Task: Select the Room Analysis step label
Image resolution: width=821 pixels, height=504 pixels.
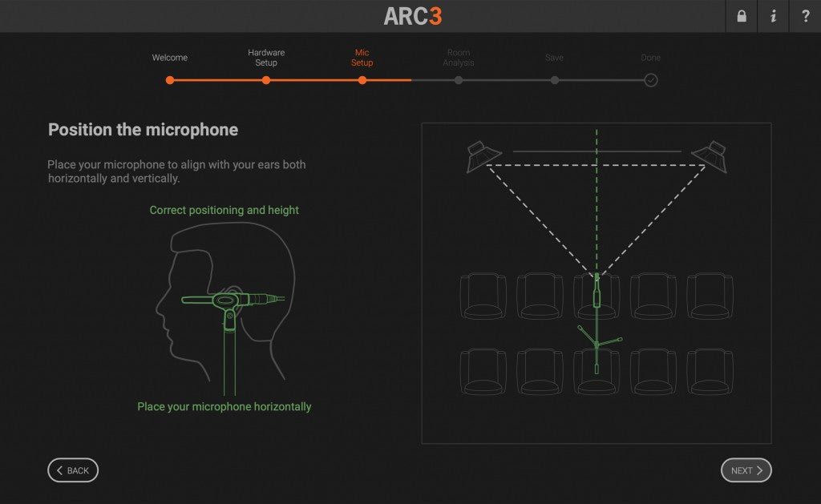Action: [x=459, y=58]
